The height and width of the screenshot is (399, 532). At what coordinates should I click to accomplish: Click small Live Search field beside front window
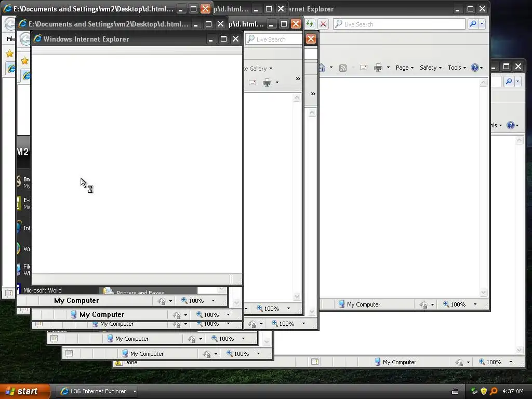pos(274,39)
